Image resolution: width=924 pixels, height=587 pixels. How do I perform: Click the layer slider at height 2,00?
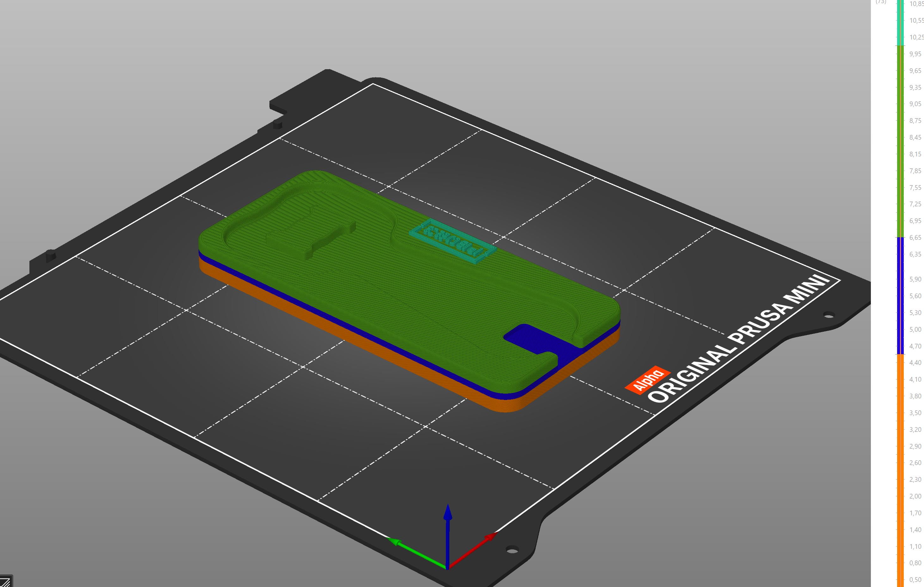click(900, 496)
